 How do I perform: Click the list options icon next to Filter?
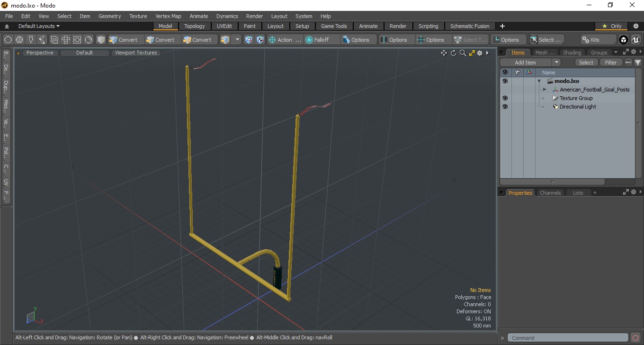pyautogui.click(x=628, y=63)
